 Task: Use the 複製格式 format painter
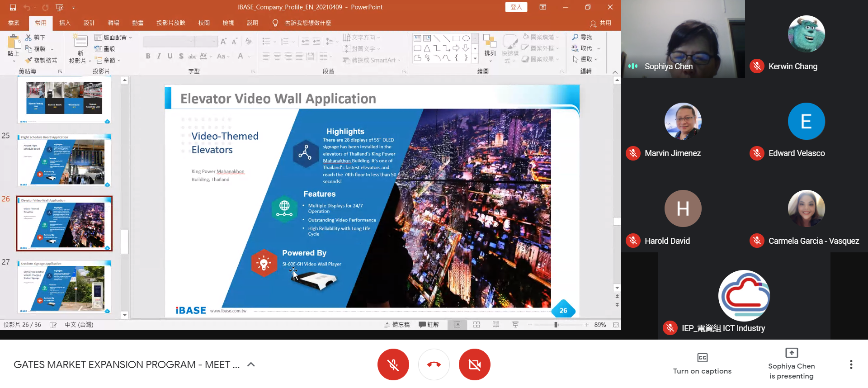41,60
